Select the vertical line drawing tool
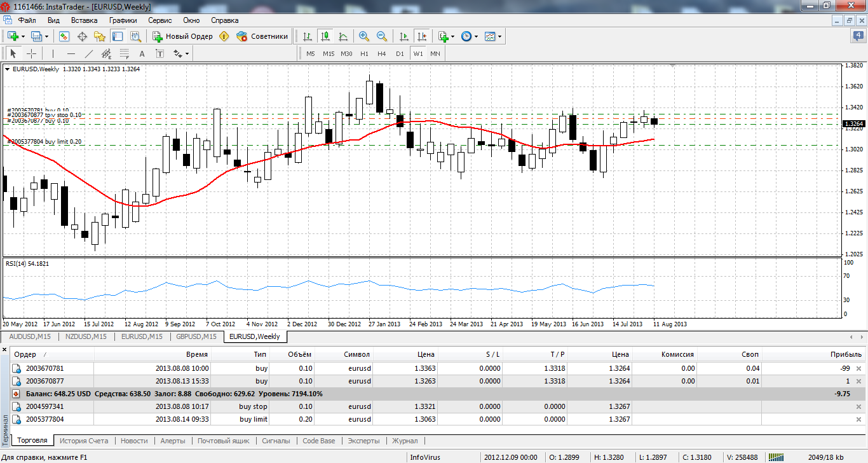868x463 pixels. pyautogui.click(x=53, y=53)
